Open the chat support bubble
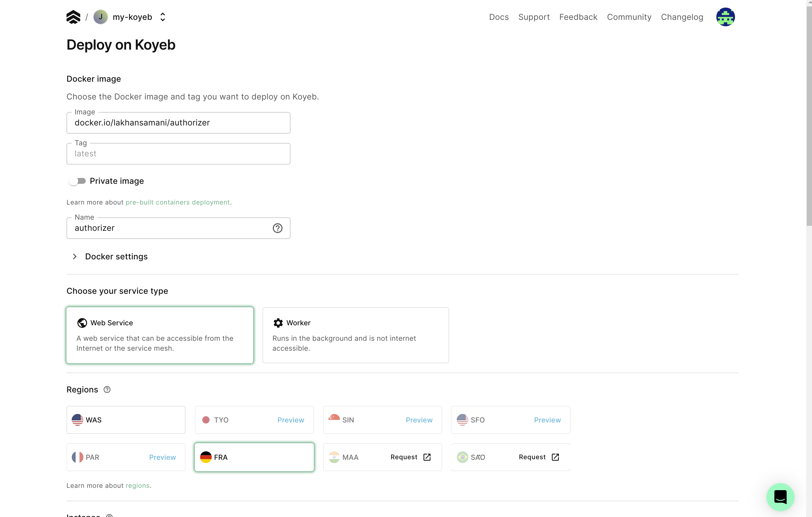812x517 pixels. (780, 497)
